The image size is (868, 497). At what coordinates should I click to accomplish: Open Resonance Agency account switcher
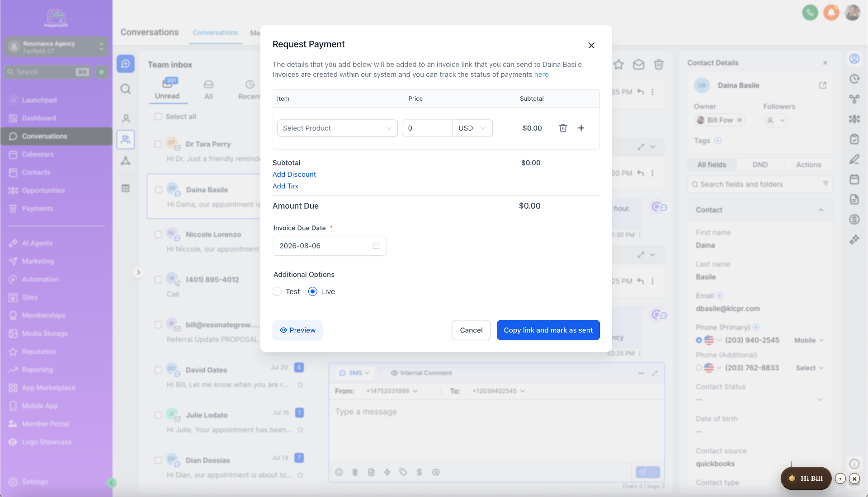pyautogui.click(x=57, y=47)
